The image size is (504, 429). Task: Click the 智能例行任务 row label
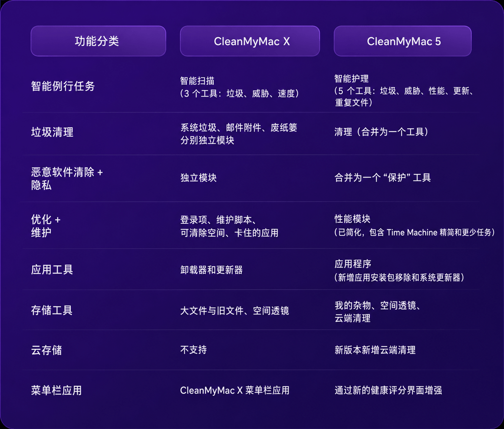point(63,86)
